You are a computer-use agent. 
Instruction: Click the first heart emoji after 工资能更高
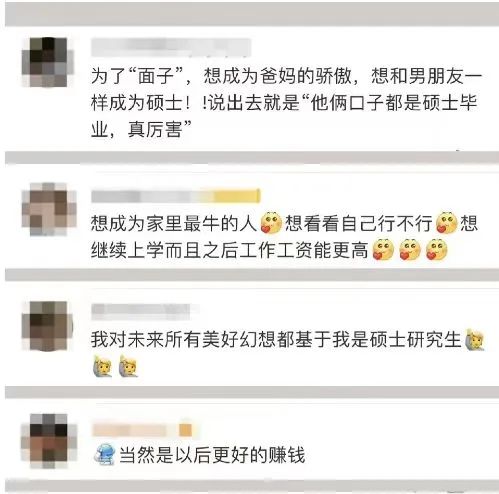(x=383, y=250)
